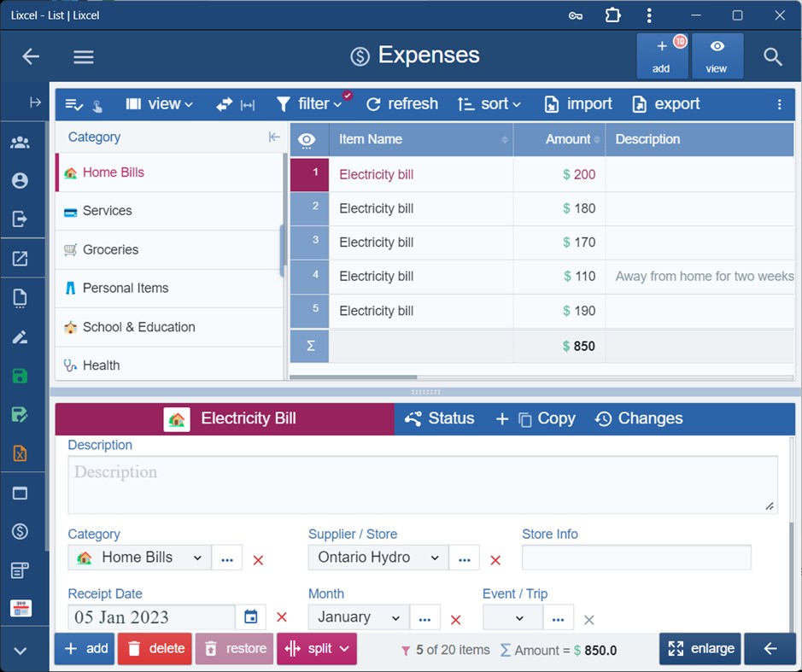802x672 pixels.
Task: Click the refresh icon in the toolbar
Action: [x=373, y=103]
